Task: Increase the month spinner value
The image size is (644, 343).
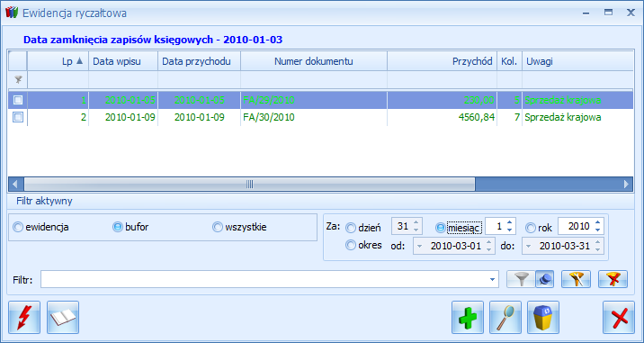Action: (510, 222)
